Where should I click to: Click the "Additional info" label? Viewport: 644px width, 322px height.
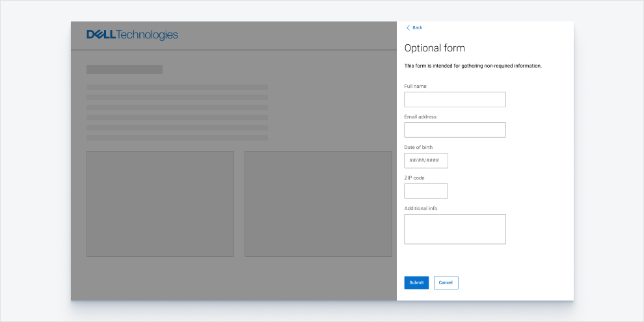coord(421,208)
